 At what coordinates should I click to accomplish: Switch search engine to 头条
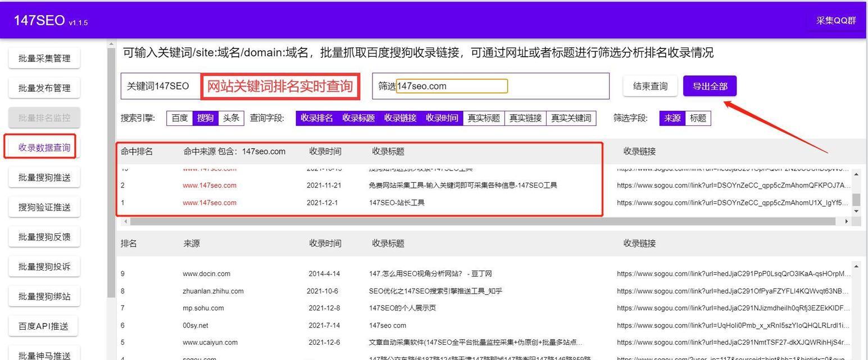(230, 118)
